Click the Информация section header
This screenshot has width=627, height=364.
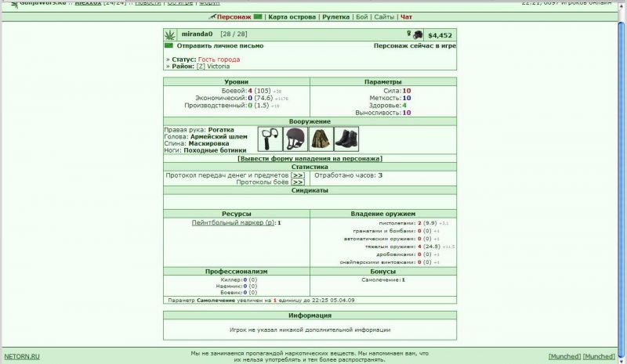coord(310,315)
